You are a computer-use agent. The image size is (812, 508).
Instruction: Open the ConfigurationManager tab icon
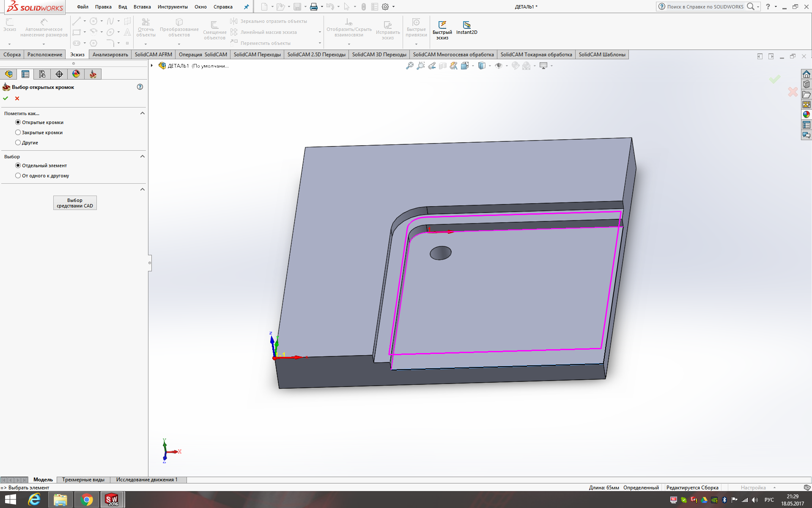coord(42,74)
